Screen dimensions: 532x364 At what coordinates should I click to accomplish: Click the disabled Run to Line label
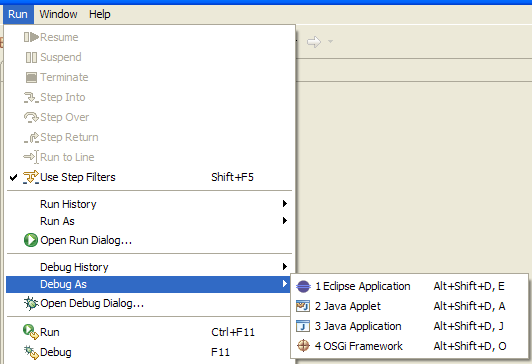tap(67, 157)
